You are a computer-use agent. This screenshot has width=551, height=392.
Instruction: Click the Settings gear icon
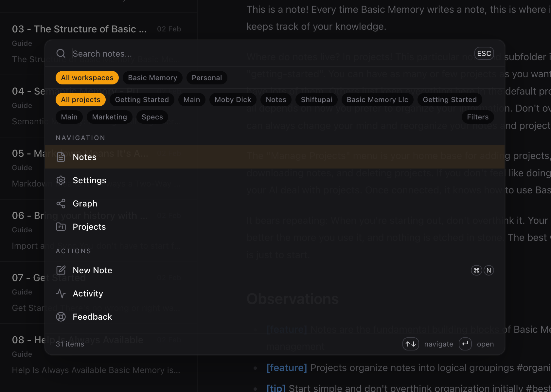[x=61, y=180]
